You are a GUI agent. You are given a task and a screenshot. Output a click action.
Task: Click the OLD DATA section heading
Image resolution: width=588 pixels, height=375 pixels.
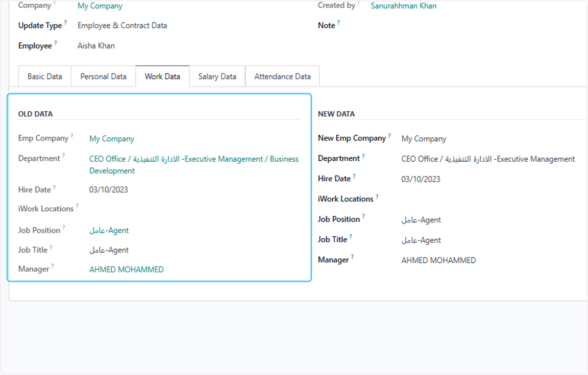(35, 114)
